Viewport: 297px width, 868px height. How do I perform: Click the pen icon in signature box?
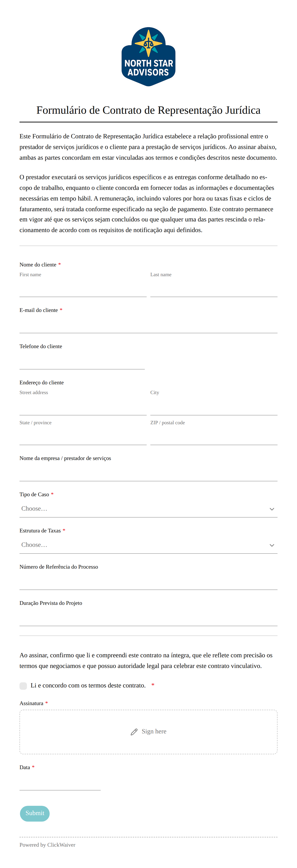point(134,732)
